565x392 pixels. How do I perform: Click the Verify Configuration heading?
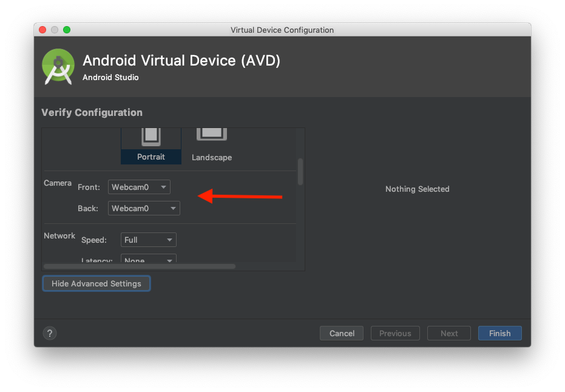click(92, 112)
